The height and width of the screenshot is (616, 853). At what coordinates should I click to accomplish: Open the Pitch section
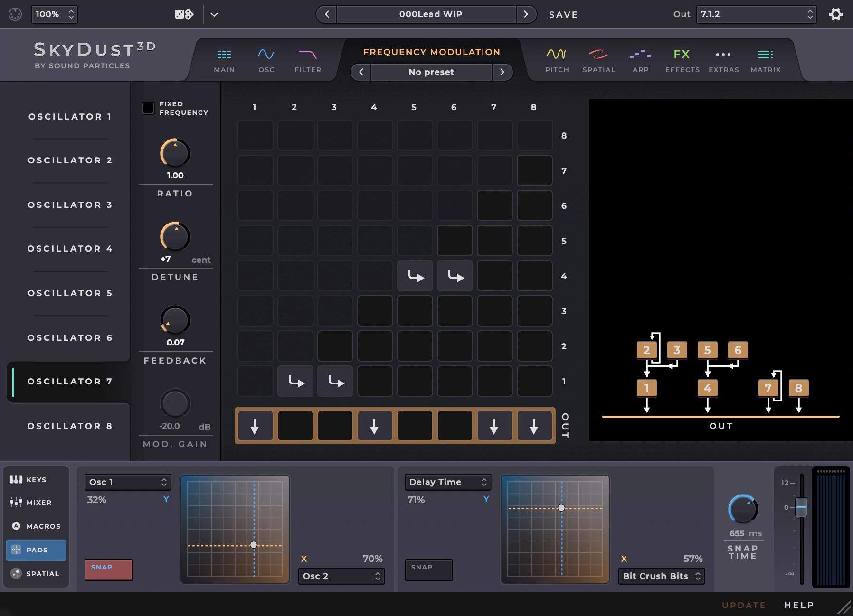(x=556, y=60)
